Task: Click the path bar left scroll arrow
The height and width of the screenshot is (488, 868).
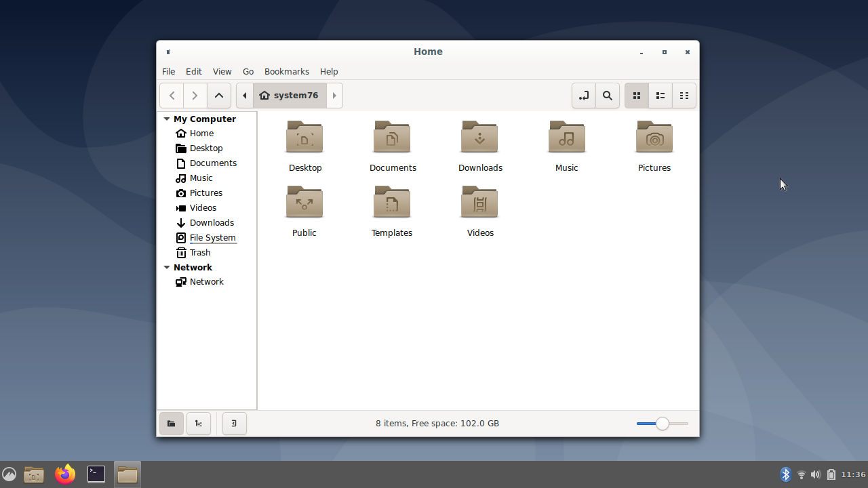Action: point(245,96)
